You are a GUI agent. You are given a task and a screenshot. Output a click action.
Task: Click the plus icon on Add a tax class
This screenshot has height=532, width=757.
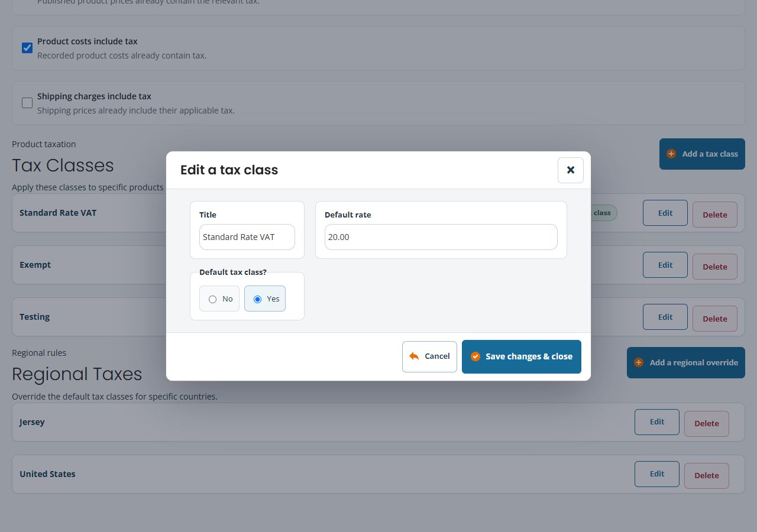coord(671,154)
